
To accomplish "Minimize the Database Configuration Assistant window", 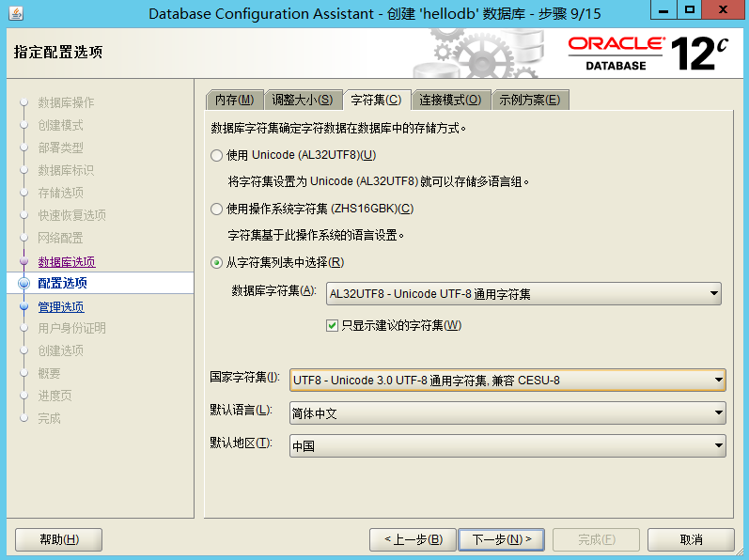I will 663,10.
